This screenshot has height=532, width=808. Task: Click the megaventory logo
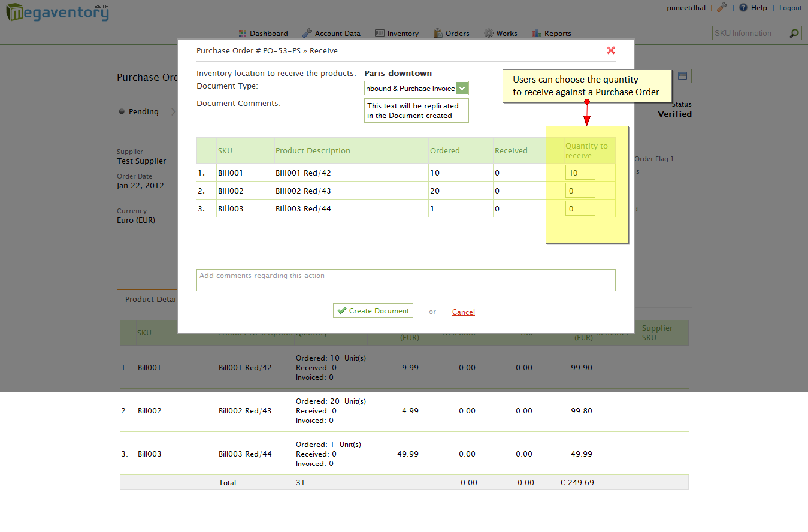pyautogui.click(x=57, y=12)
